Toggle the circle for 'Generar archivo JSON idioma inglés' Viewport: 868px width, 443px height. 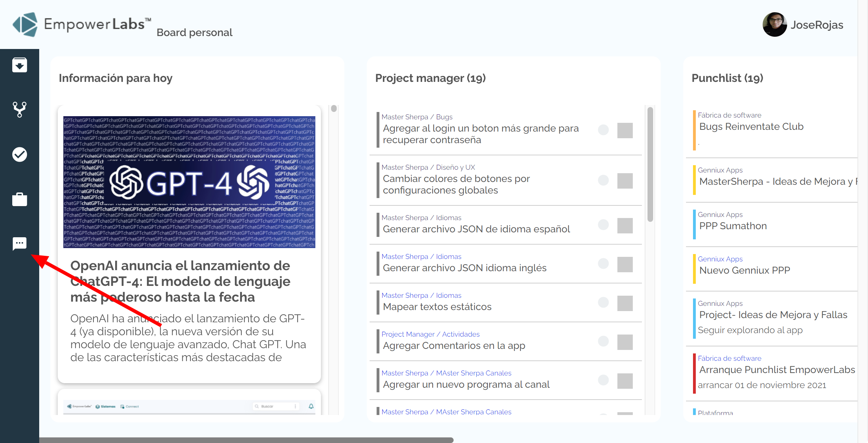point(603,263)
